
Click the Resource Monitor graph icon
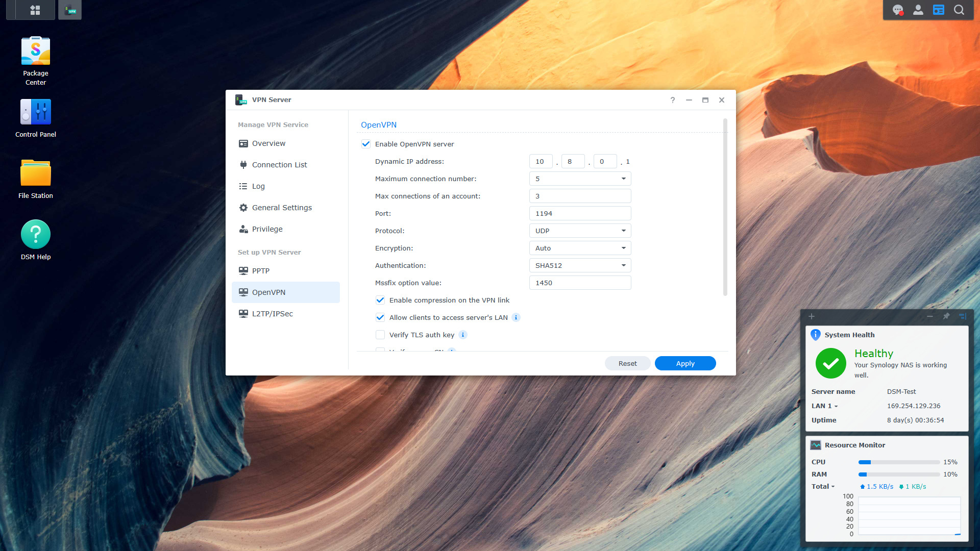[816, 445]
